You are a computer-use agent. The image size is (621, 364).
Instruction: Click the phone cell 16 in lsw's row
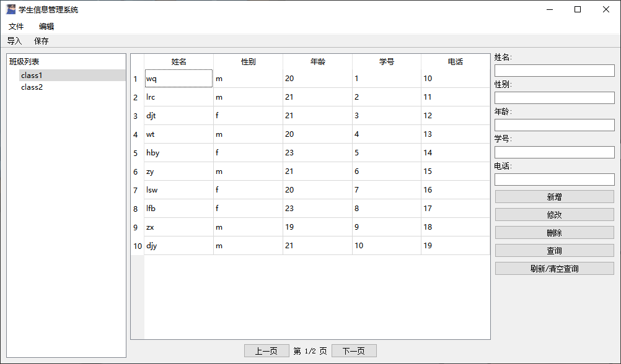[456, 190]
